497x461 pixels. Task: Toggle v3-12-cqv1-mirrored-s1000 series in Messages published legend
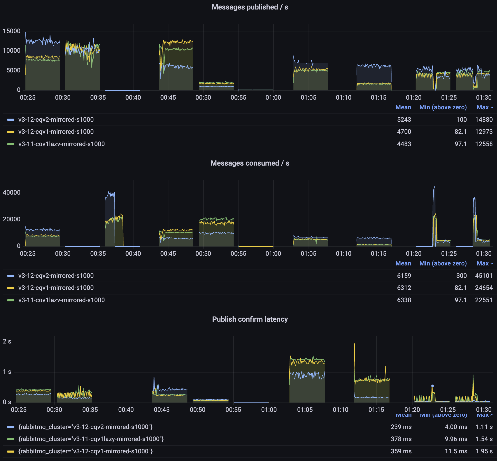56,132
